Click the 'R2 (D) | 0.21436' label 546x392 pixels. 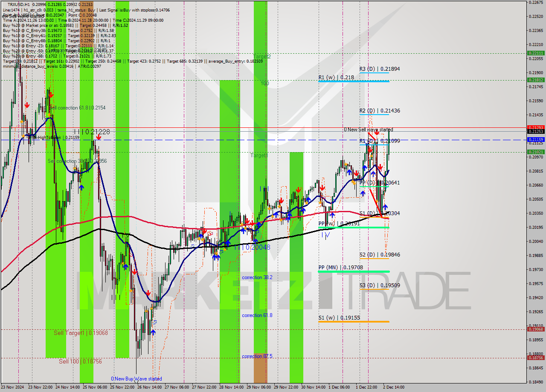click(379, 111)
